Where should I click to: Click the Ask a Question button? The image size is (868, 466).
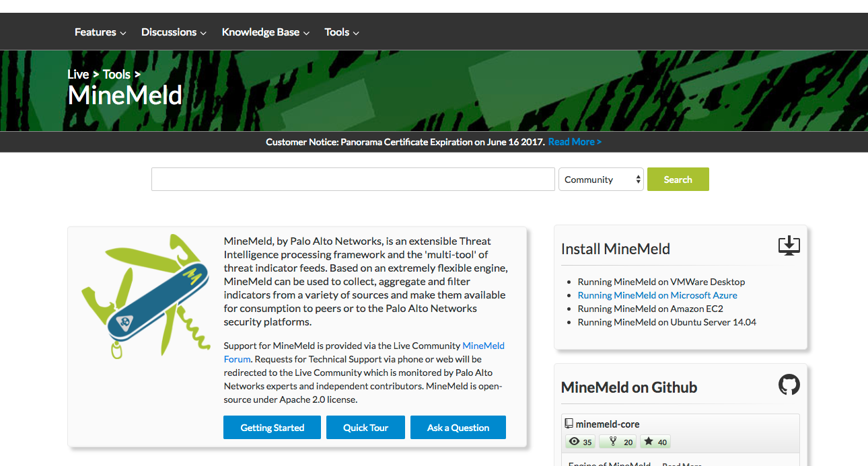(458, 428)
